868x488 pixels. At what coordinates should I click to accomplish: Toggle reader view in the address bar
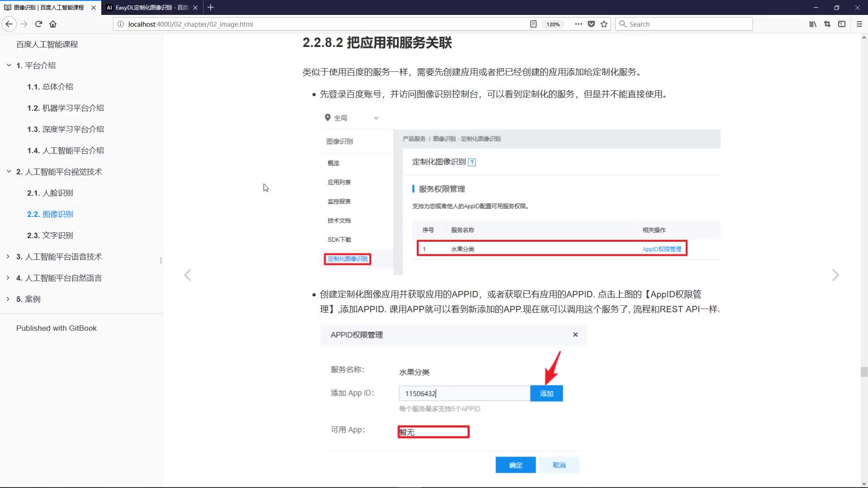(533, 24)
